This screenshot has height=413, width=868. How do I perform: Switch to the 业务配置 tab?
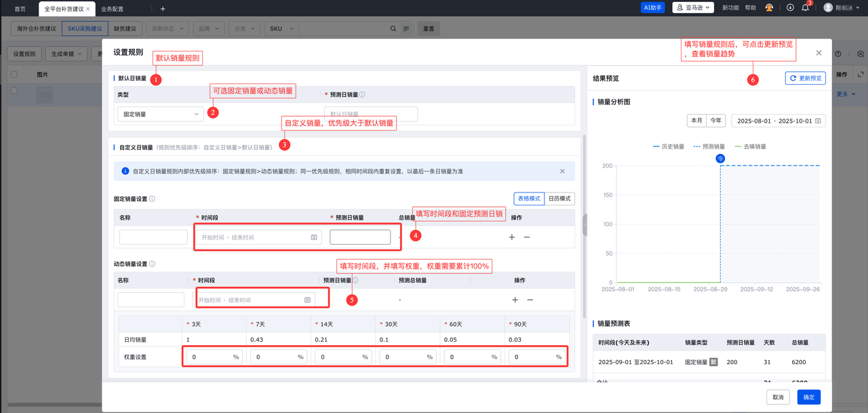point(112,9)
